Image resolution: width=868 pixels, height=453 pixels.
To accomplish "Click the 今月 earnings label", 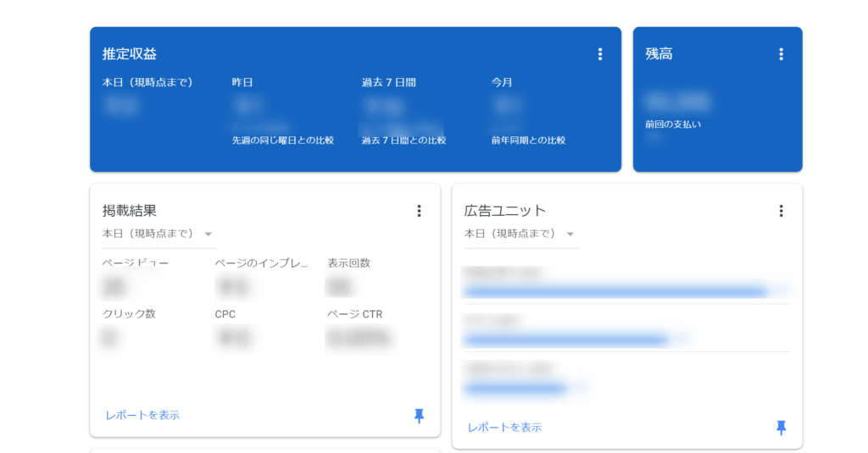I will tap(502, 82).
